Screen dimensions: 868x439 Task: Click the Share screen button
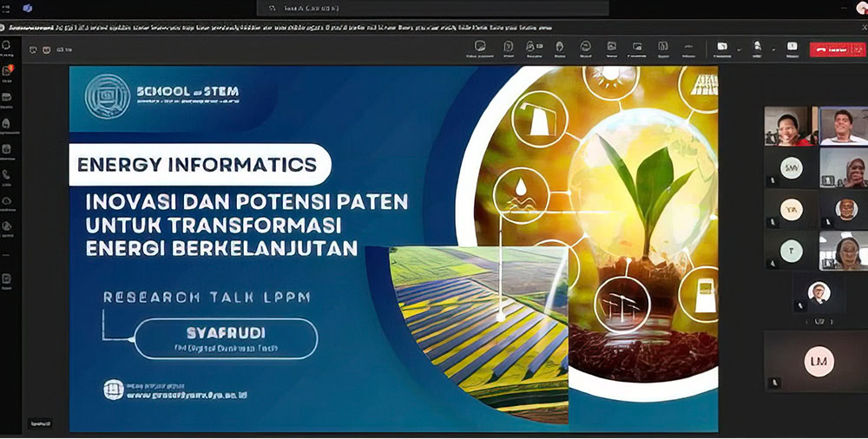point(792,49)
